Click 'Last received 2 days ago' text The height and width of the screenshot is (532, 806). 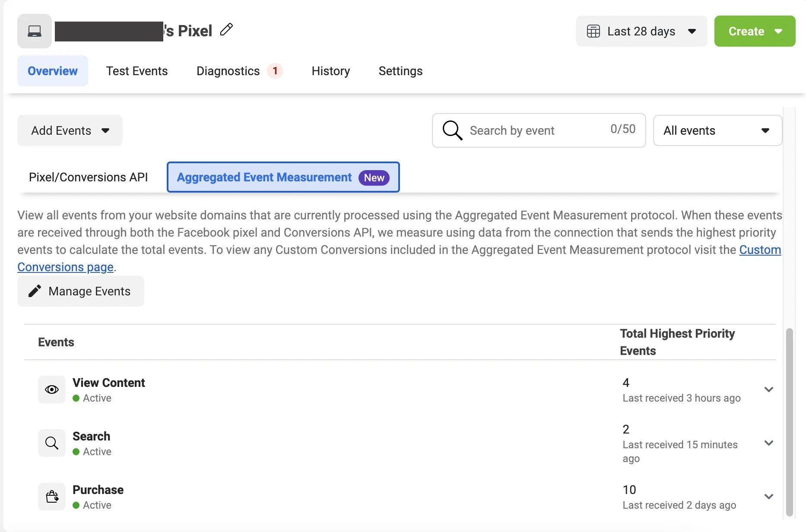[679, 505]
